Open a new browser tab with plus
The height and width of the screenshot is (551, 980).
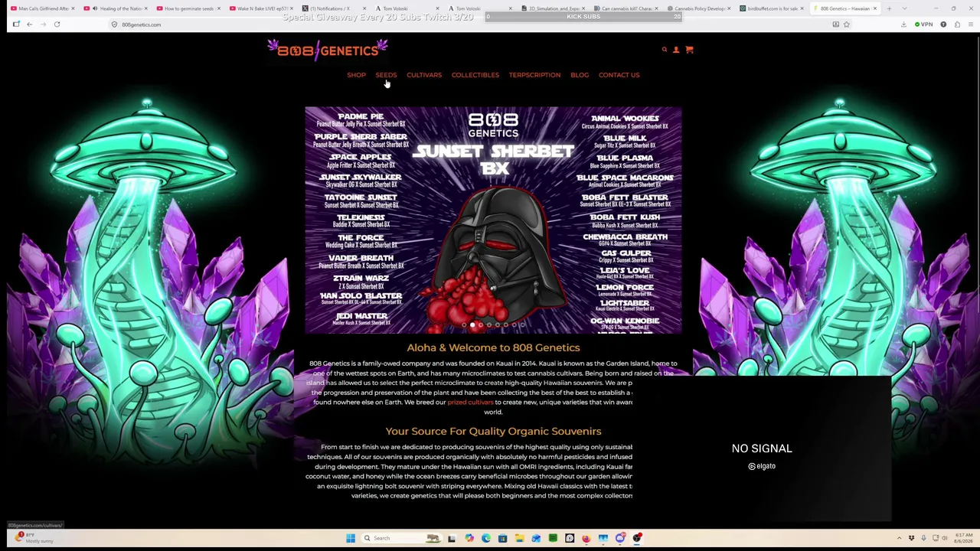coord(889,8)
